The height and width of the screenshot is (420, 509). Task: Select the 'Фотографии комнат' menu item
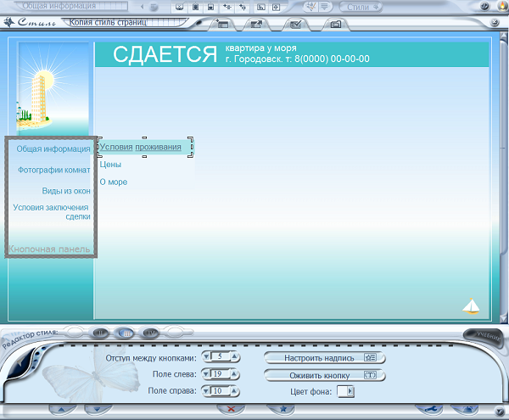pos(54,170)
